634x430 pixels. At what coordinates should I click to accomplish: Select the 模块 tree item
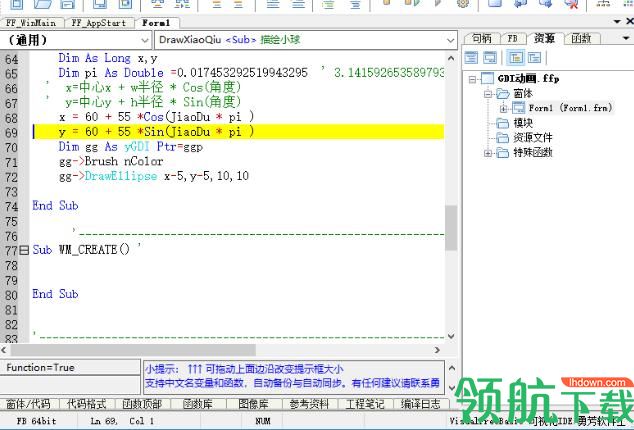(x=523, y=123)
